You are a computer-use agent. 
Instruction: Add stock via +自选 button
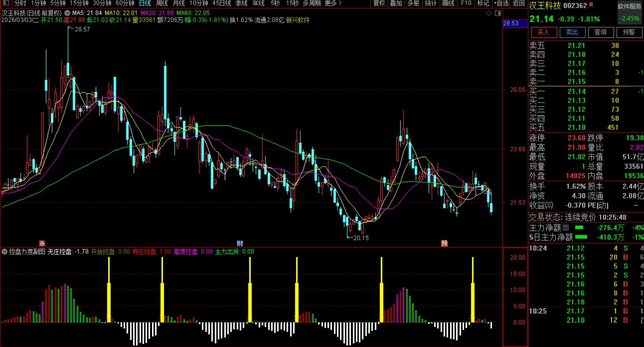(501, 3)
